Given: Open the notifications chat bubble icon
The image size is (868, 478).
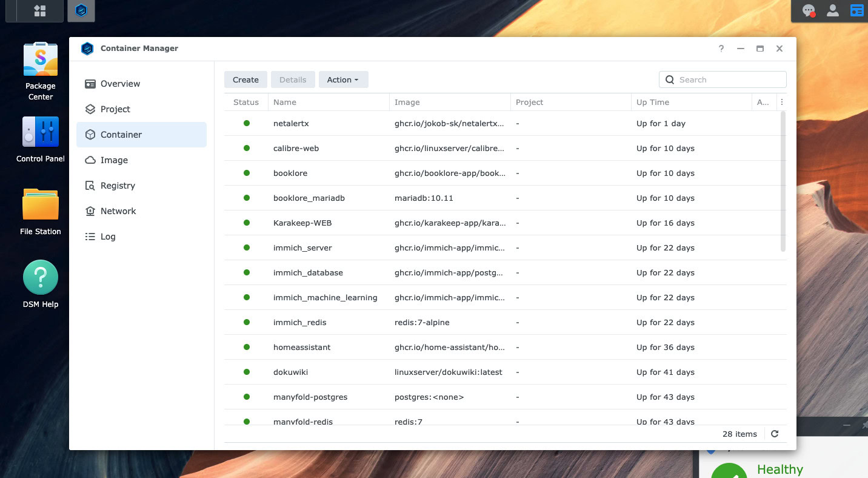Looking at the screenshot, I should [x=808, y=11].
